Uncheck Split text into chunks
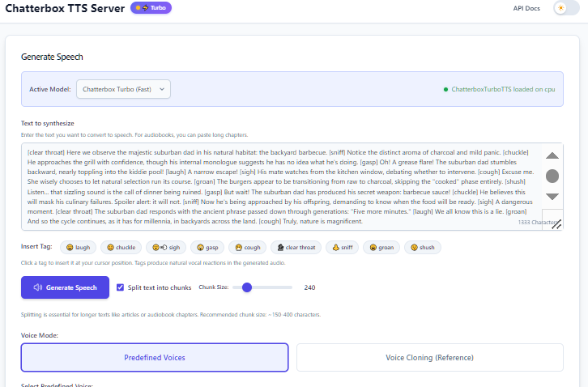This screenshot has width=588, height=387. tap(120, 287)
